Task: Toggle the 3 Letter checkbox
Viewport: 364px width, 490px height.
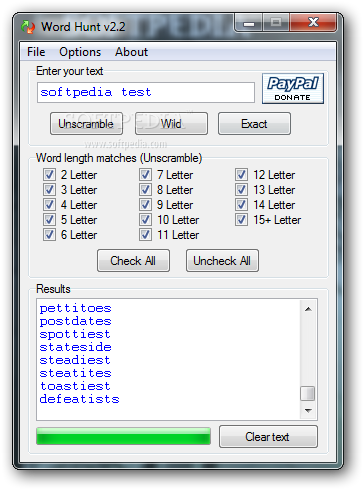Action: 49,190
